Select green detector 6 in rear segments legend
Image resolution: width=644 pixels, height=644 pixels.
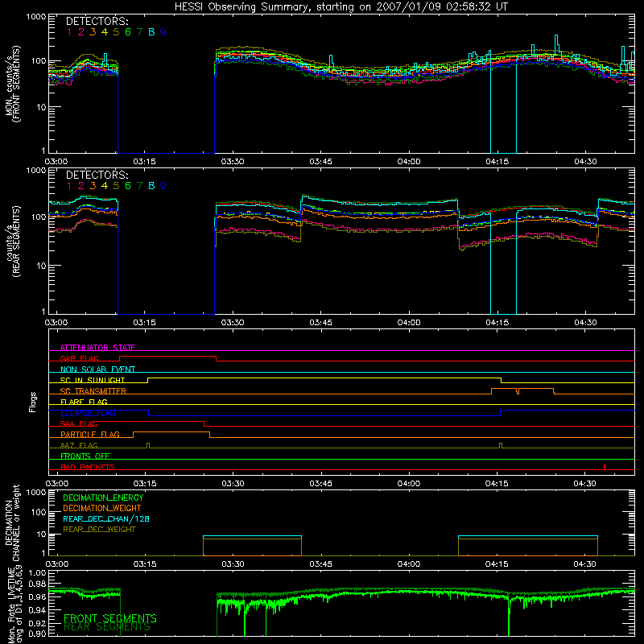(128, 186)
